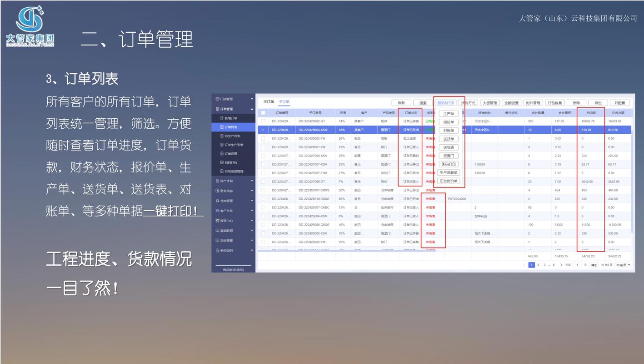This screenshot has height=364, width=644.
Task: Choose 汇总报价单 from the print menu
Action: [449, 181]
